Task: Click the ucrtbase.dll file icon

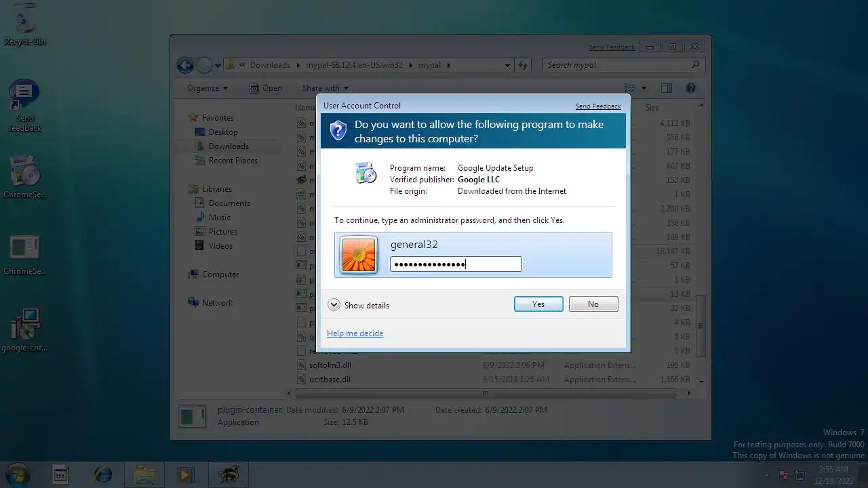Action: [x=302, y=380]
